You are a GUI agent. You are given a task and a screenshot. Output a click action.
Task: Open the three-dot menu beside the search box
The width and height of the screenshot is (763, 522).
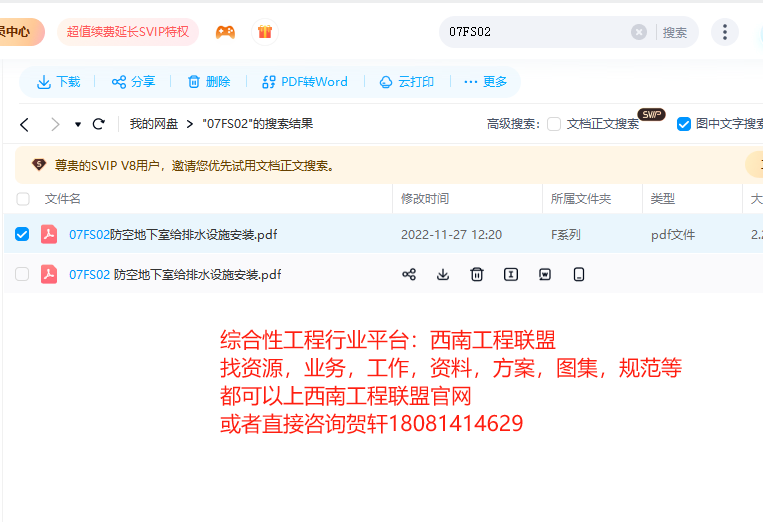click(x=724, y=32)
